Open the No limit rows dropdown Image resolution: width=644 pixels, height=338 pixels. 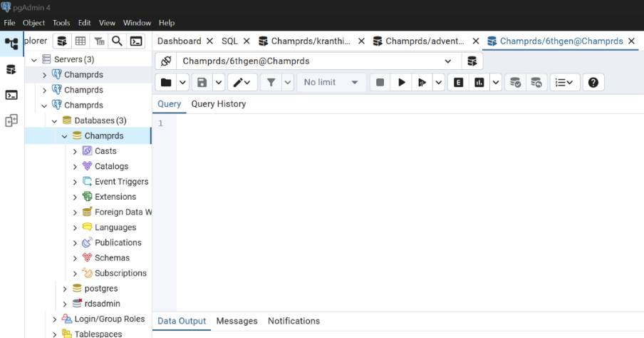point(331,83)
